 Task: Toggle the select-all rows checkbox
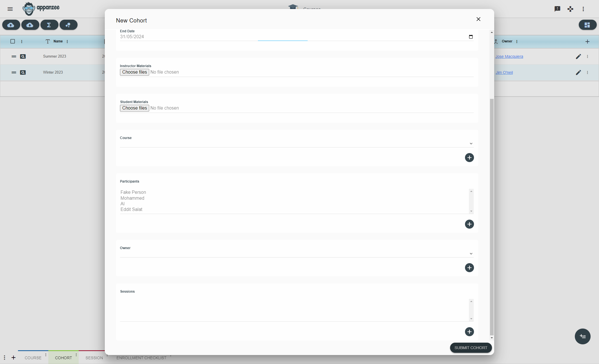coord(13,41)
